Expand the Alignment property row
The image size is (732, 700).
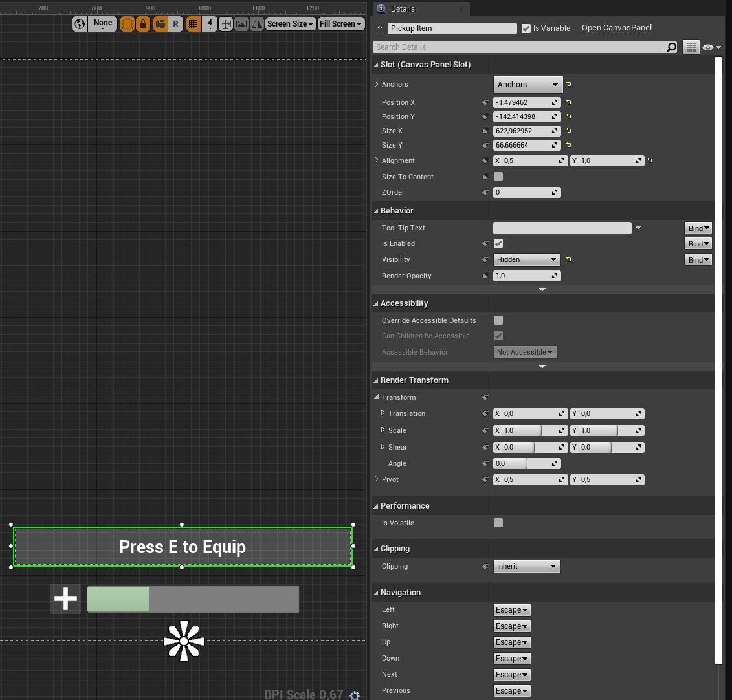point(376,160)
